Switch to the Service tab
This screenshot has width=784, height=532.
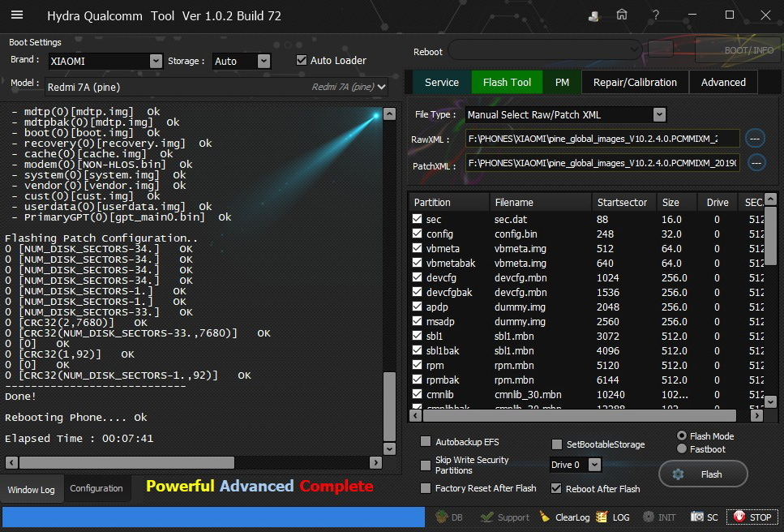pyautogui.click(x=442, y=82)
